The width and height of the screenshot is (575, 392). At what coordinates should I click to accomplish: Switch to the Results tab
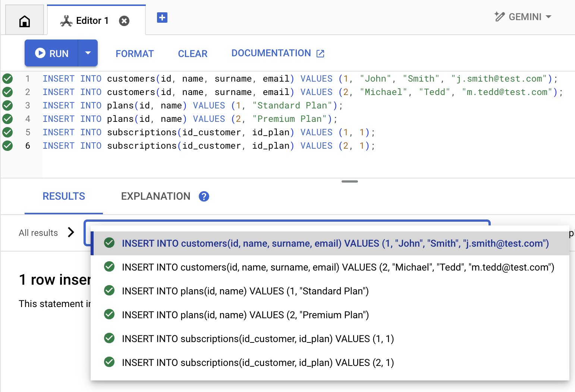64,196
